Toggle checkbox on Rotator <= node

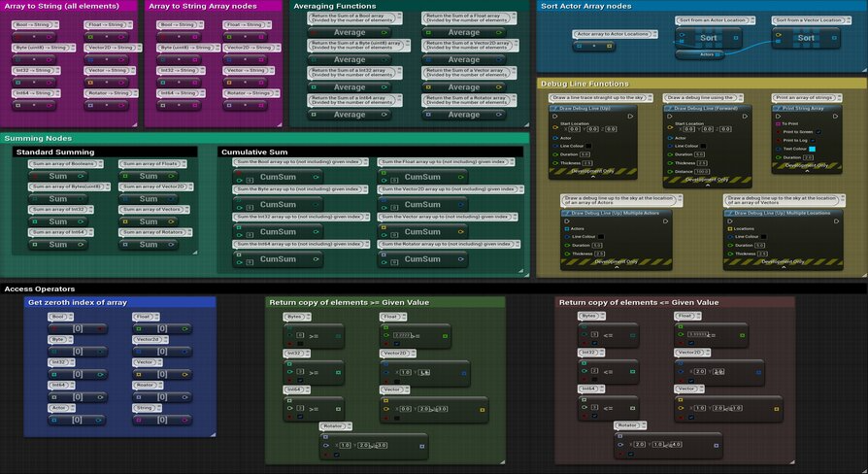click(x=631, y=454)
